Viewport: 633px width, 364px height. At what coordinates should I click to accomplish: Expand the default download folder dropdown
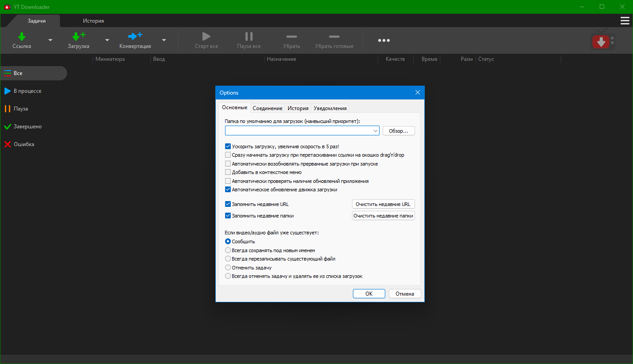375,131
